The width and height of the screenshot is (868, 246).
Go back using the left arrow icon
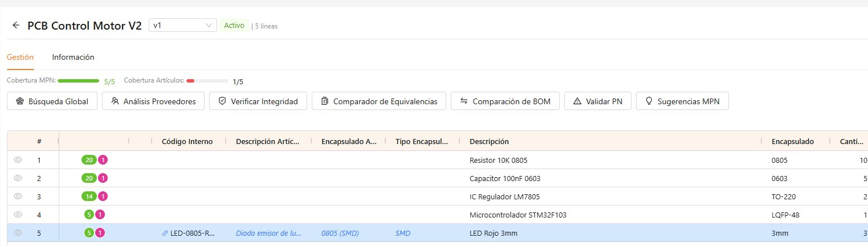pyautogui.click(x=16, y=26)
